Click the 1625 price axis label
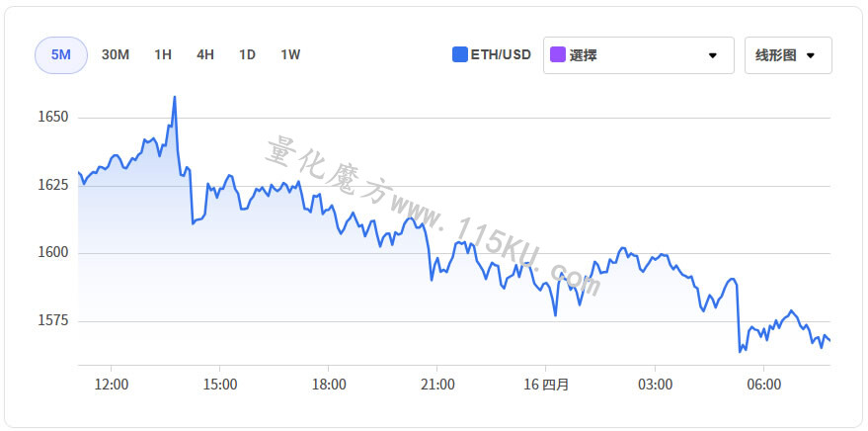Image resolution: width=868 pixels, height=431 pixels. [53, 185]
